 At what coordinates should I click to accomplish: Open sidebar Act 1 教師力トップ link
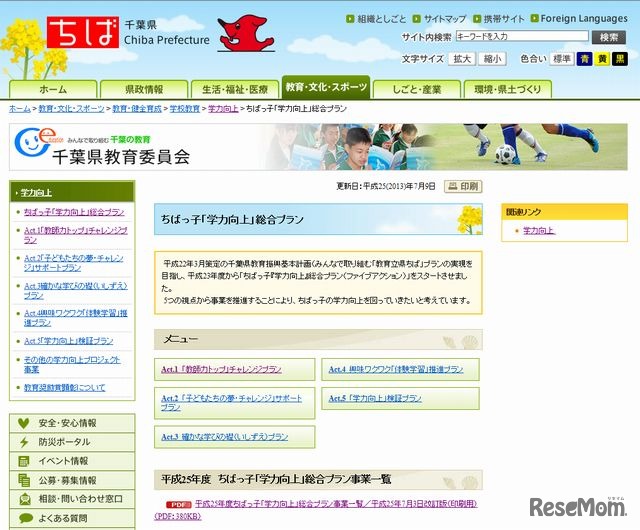(x=76, y=235)
